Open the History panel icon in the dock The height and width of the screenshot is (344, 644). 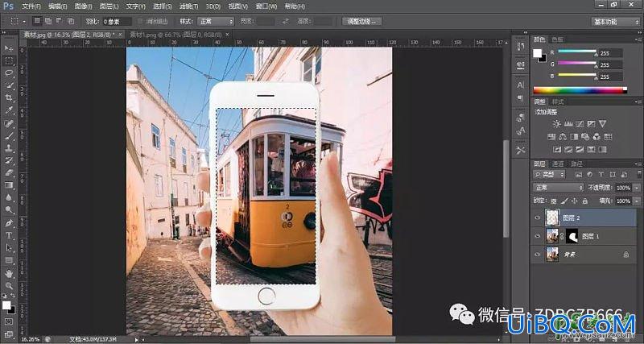point(520,47)
